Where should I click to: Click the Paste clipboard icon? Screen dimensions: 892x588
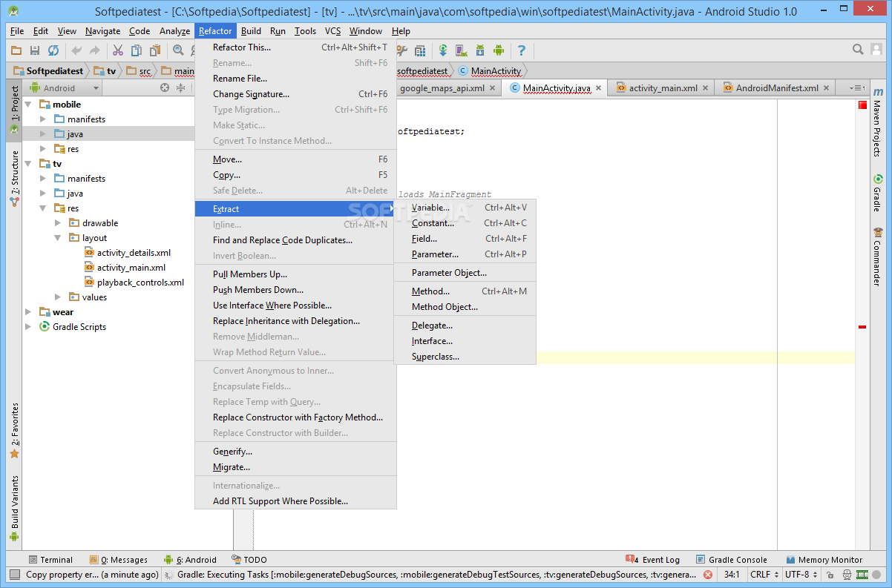pyautogui.click(x=155, y=50)
